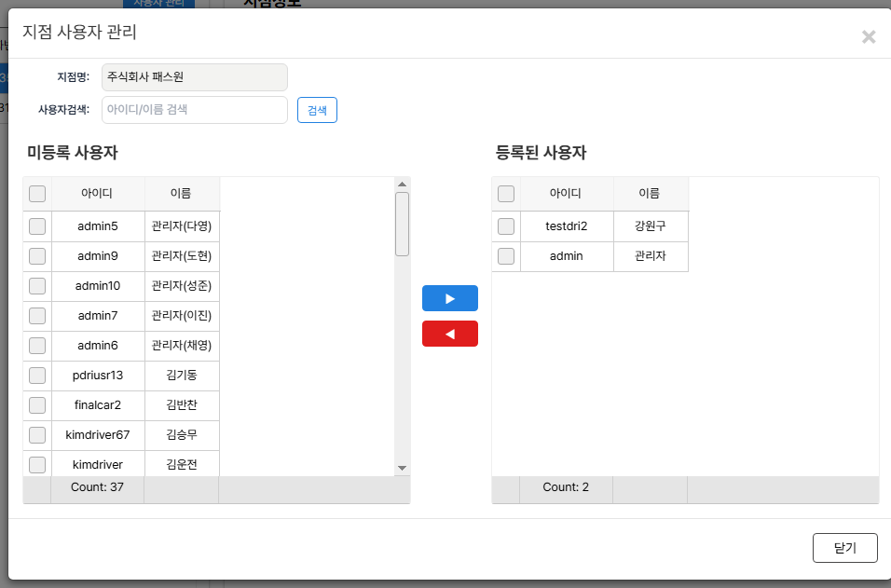Click the name cell 김반찬
The image size is (891, 588).
[x=182, y=405]
